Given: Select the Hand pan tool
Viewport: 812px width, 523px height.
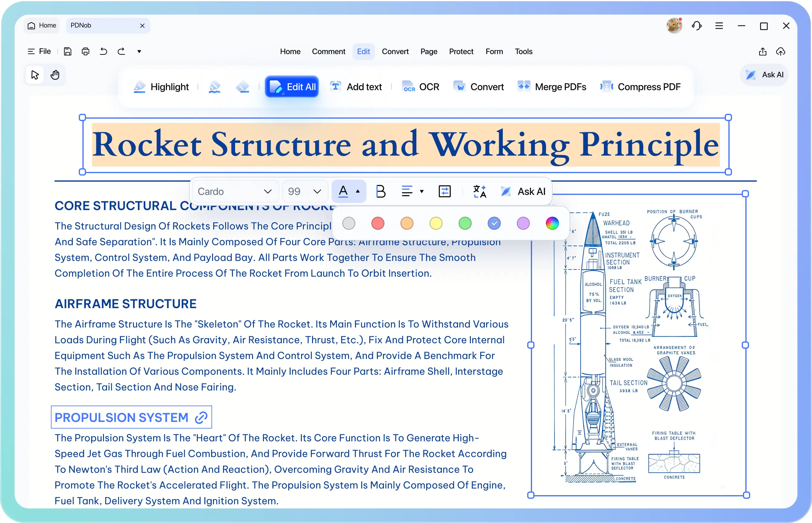Looking at the screenshot, I should pyautogui.click(x=55, y=75).
